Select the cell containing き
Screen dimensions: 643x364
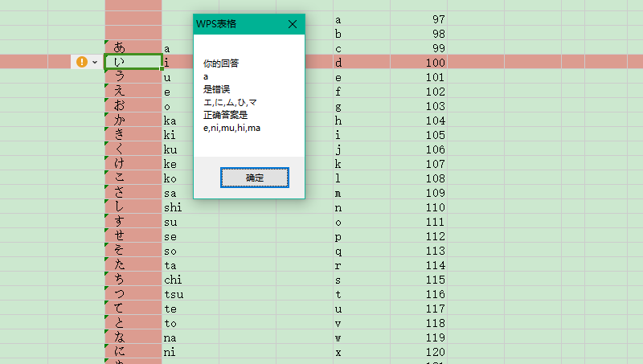pyautogui.click(x=133, y=134)
